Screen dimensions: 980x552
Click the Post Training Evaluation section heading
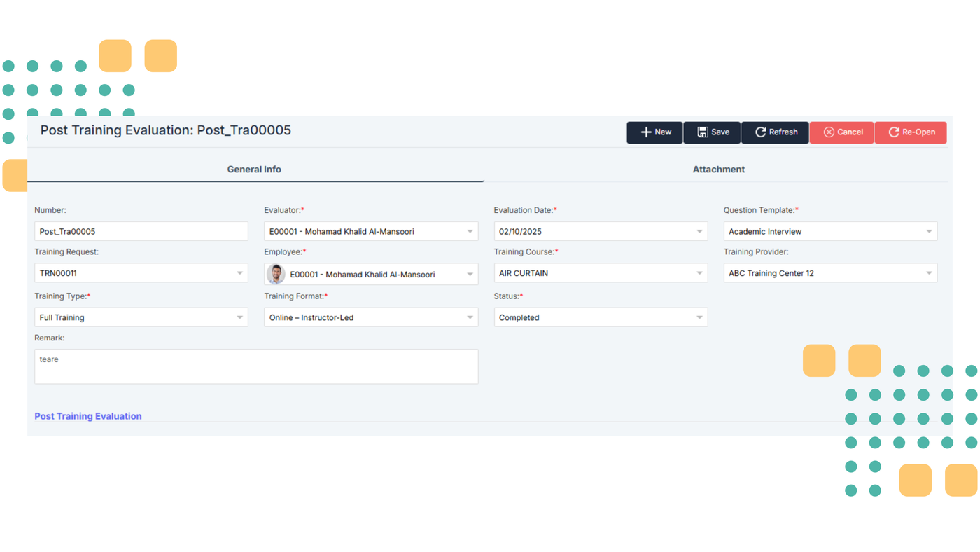88,416
